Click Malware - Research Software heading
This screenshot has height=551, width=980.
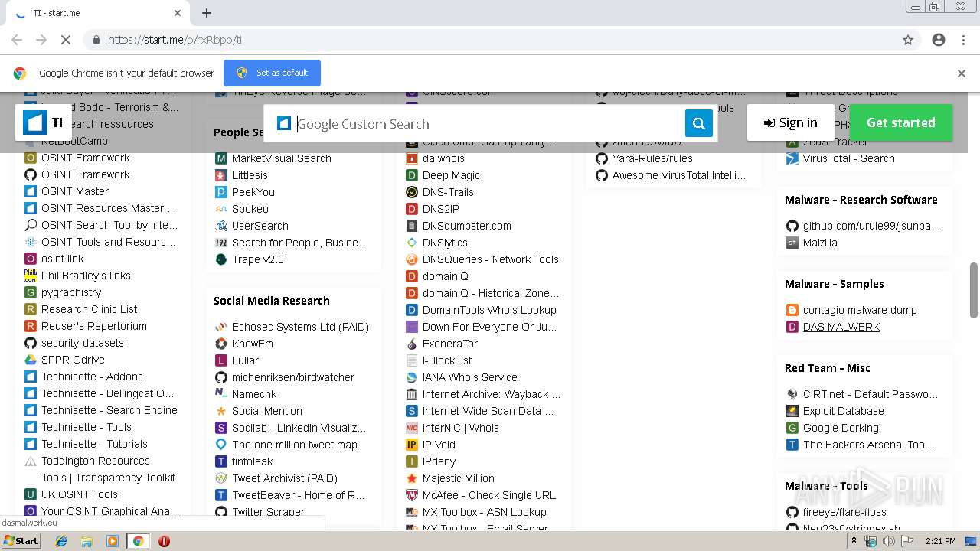coord(861,200)
